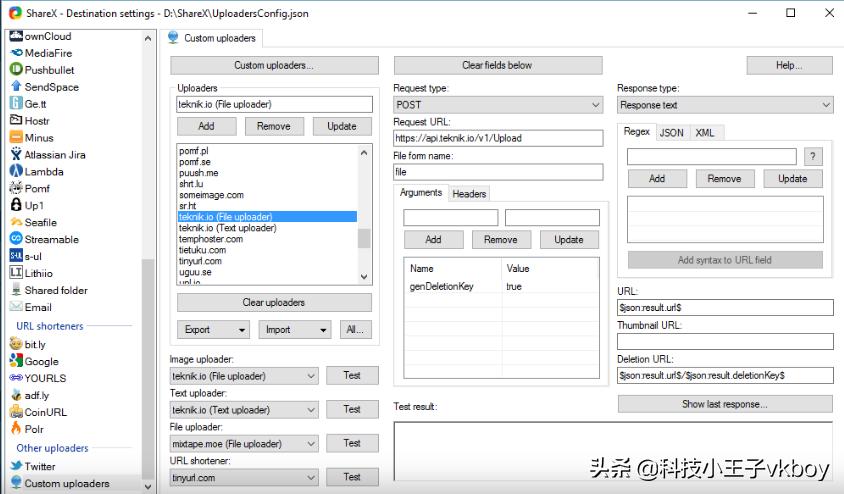844x494 pixels.
Task: Select the Streamable icon
Action: [x=16, y=238]
